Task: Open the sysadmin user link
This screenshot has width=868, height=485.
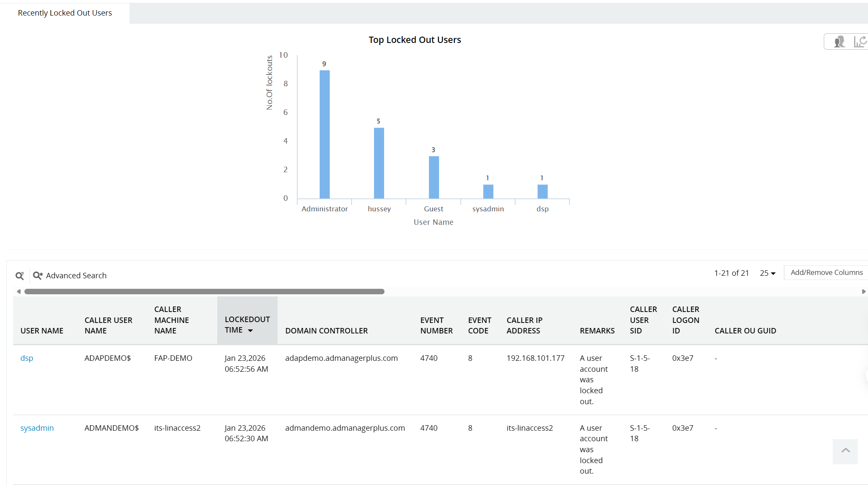Action: [x=37, y=428]
